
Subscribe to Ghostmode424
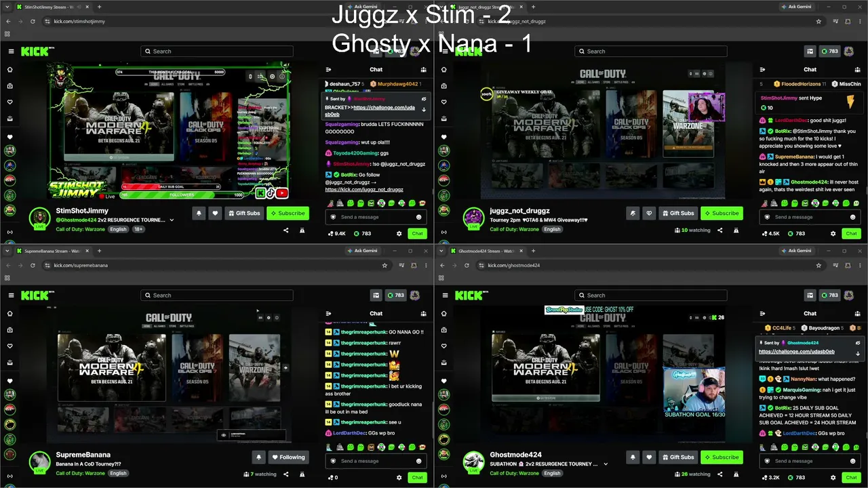point(722,457)
